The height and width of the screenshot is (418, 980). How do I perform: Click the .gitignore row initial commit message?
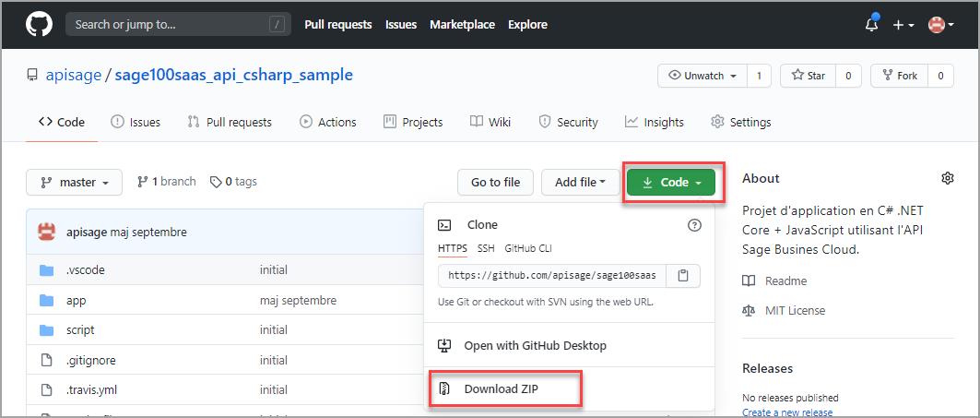pos(273,361)
